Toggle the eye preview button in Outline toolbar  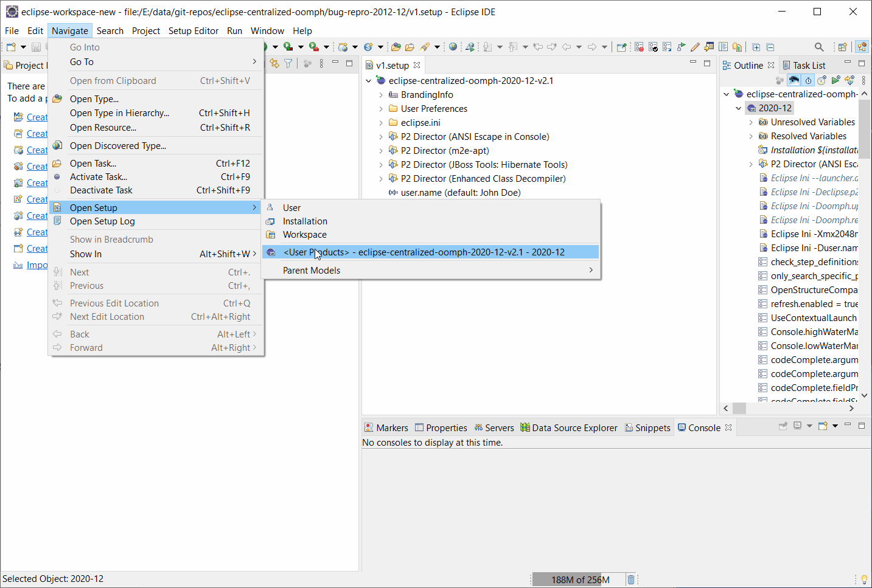(x=794, y=80)
